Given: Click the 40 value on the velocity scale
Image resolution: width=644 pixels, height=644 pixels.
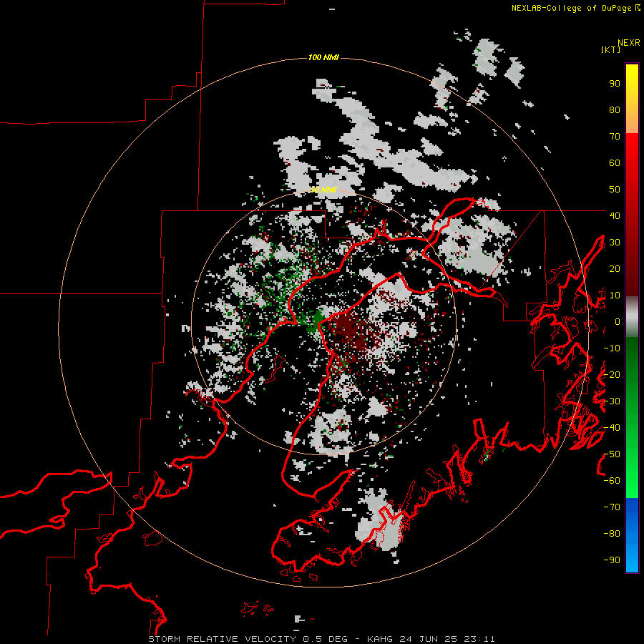Looking at the screenshot, I should (615, 215).
